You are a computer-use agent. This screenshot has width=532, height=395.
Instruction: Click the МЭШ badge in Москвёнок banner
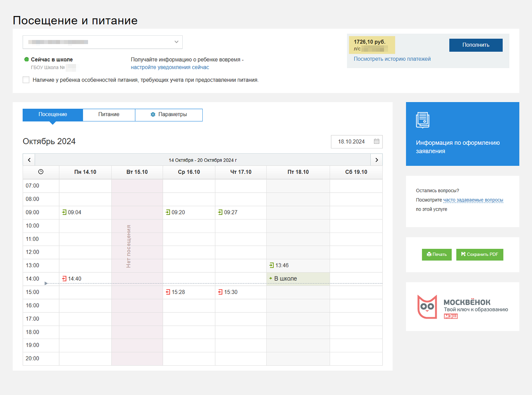[x=451, y=316]
